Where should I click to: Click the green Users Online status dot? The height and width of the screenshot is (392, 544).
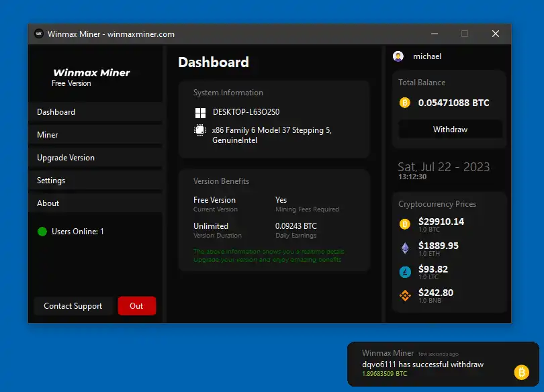point(42,232)
